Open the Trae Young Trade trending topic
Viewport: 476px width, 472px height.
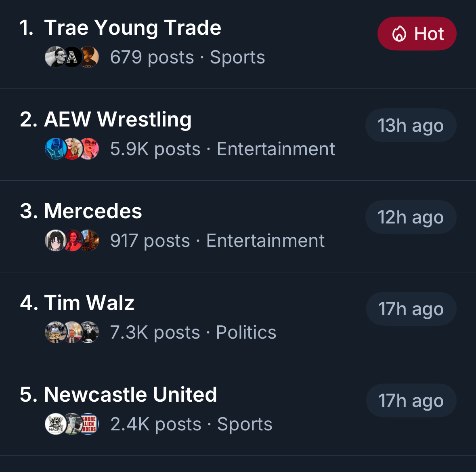tap(132, 28)
